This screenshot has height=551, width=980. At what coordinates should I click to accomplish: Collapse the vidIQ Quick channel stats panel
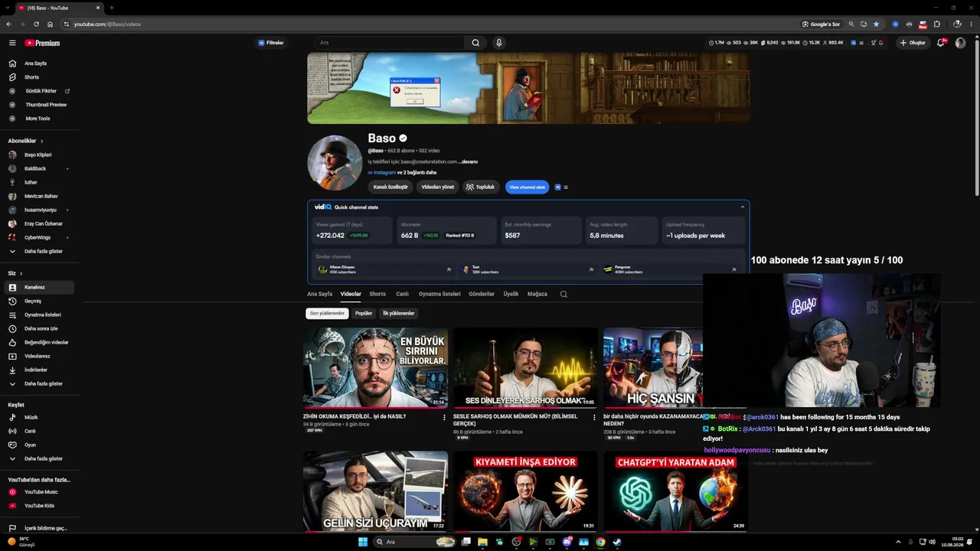point(742,207)
